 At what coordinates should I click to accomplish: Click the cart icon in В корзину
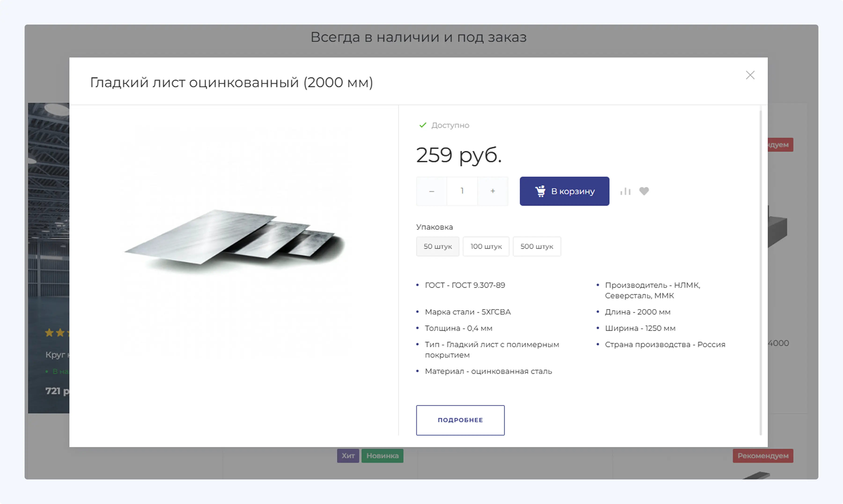(x=540, y=191)
